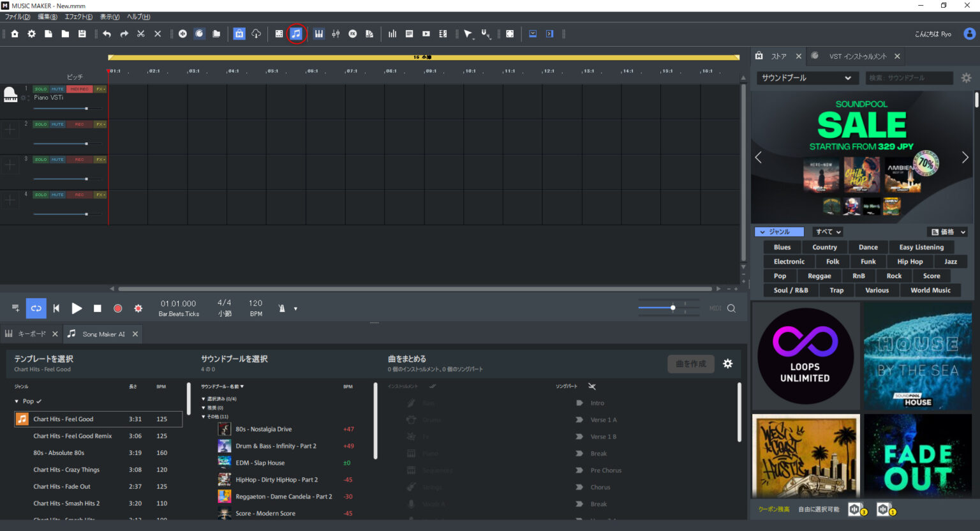Collapse the Pop genre template group

tap(17, 401)
